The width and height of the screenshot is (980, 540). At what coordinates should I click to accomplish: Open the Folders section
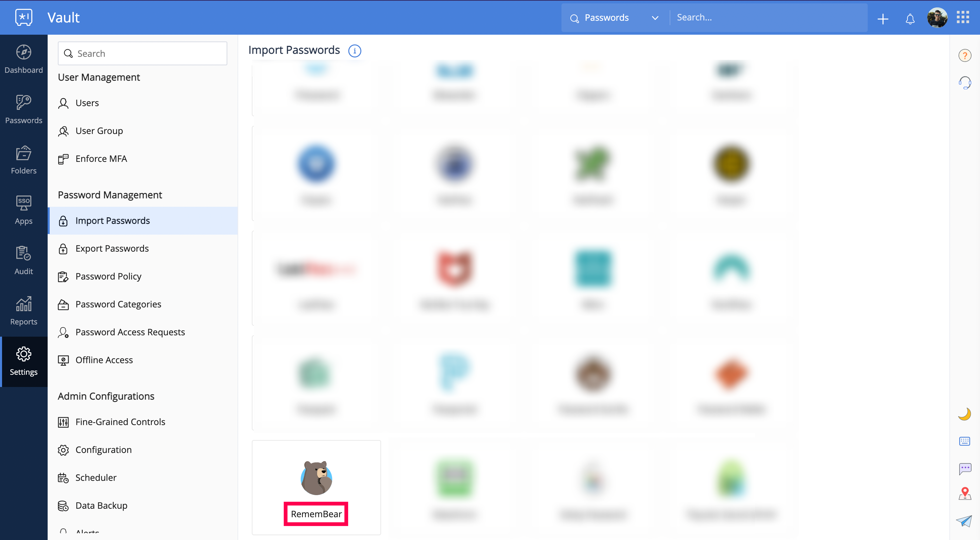pos(23,160)
